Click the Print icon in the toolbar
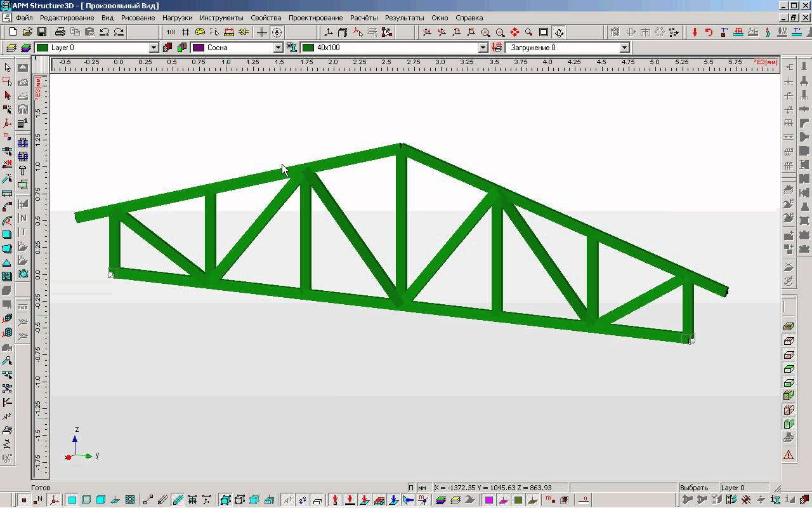Image resolution: width=812 pixels, height=508 pixels. click(60, 32)
